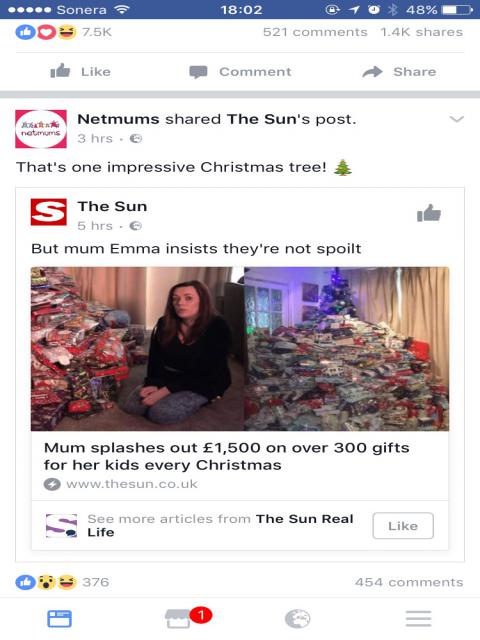The image size is (480, 640).
Task: Open the Mum splashes out £1,500 headline
Action: (227, 456)
